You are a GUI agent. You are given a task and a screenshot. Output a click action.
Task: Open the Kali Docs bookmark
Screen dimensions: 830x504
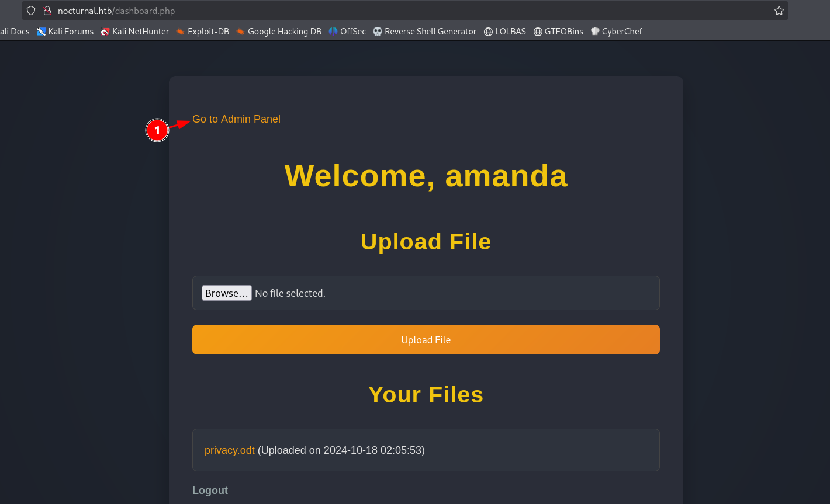[x=15, y=32]
